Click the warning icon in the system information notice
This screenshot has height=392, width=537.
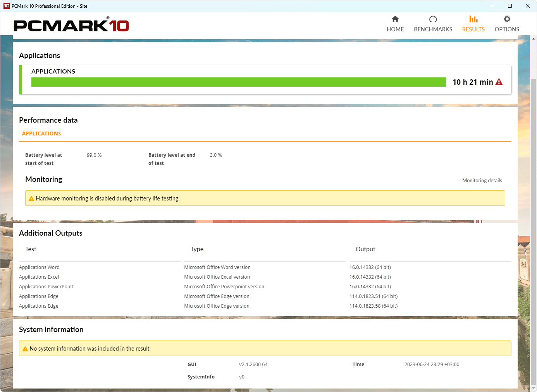[25, 349]
